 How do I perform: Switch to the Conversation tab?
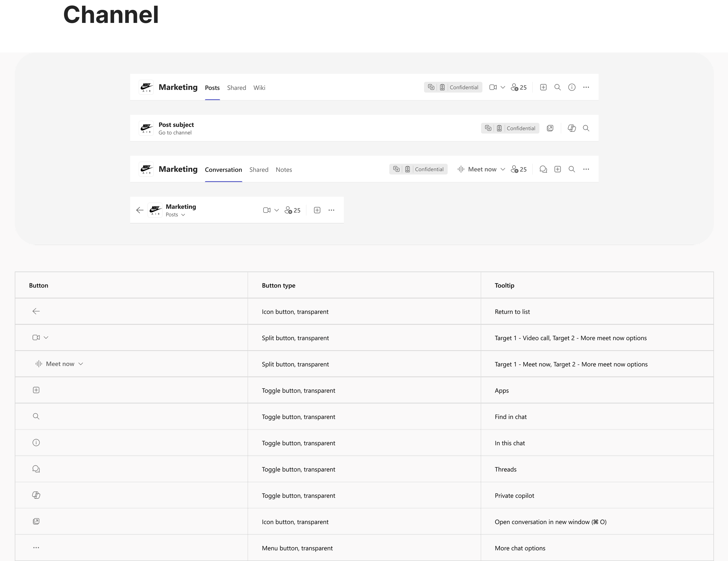click(x=223, y=170)
